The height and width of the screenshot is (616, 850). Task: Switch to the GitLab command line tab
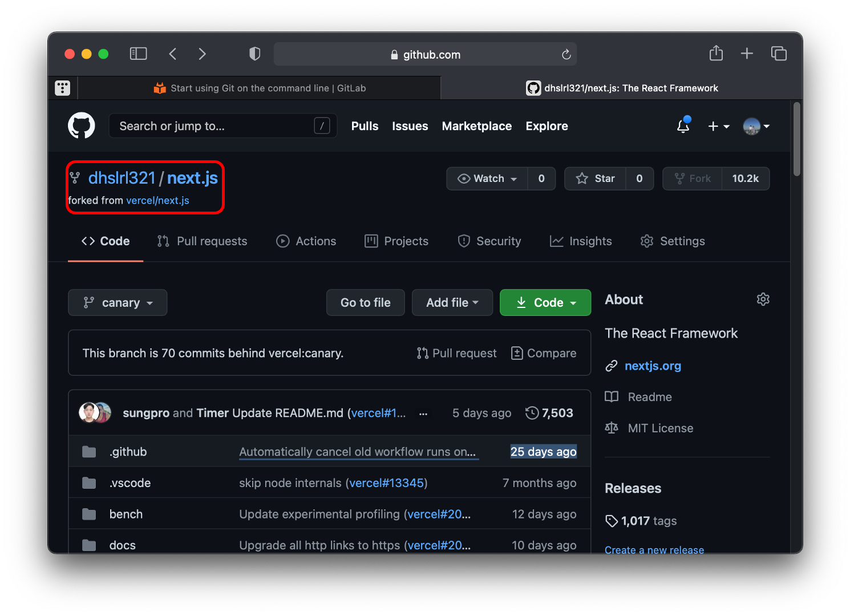pyautogui.click(x=260, y=88)
